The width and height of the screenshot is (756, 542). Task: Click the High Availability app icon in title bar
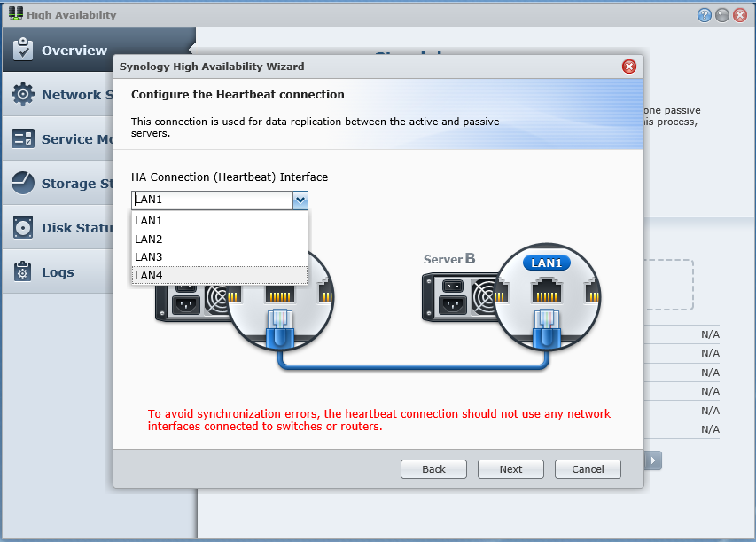16,13
